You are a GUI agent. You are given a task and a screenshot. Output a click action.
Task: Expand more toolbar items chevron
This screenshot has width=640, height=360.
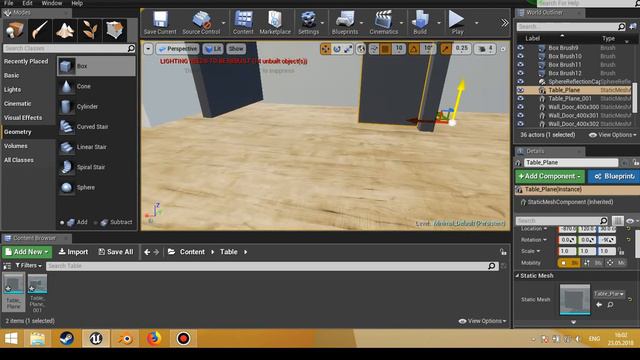[505, 23]
